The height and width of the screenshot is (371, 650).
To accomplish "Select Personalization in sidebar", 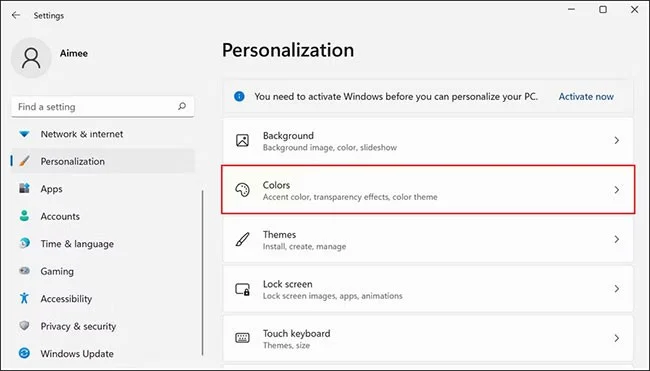I will pyautogui.click(x=103, y=161).
